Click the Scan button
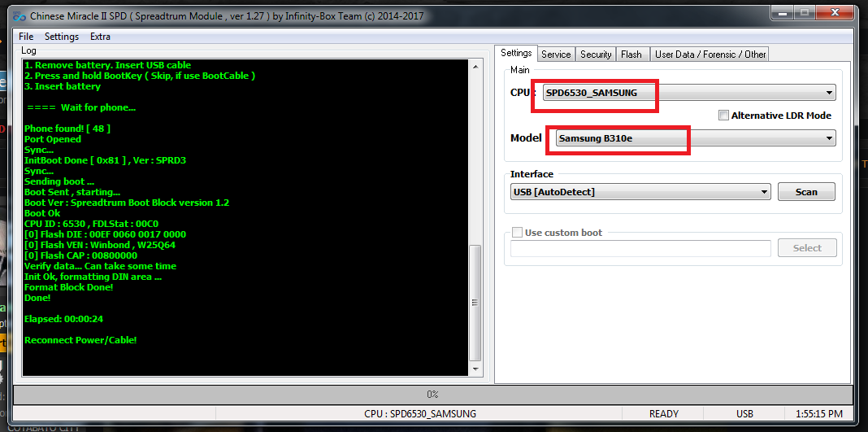The height and width of the screenshot is (432, 868). tap(806, 192)
